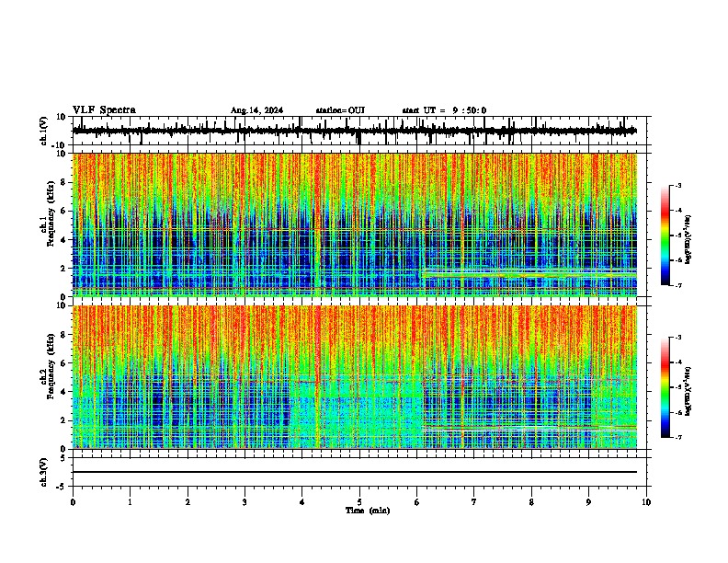Viewport: 728px width, 563px height.
Task: Click time axis tick label "0"
Action: tap(73, 502)
